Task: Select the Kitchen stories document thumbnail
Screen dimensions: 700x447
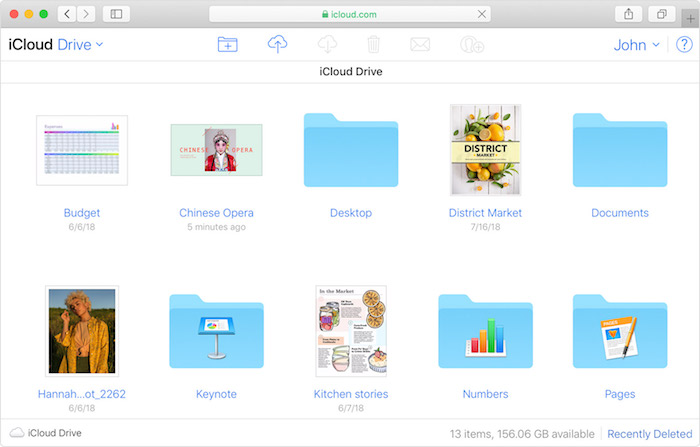Action: [351, 331]
